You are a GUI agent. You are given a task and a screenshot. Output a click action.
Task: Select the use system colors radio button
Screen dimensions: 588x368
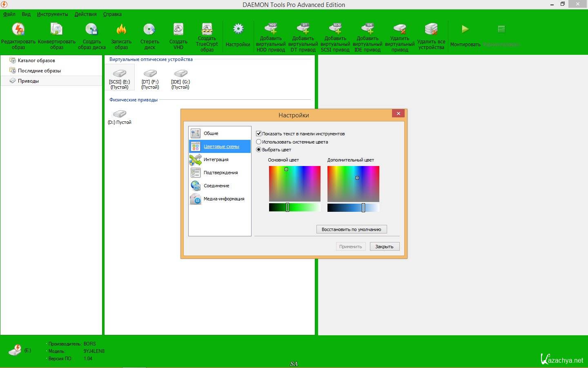click(x=258, y=142)
